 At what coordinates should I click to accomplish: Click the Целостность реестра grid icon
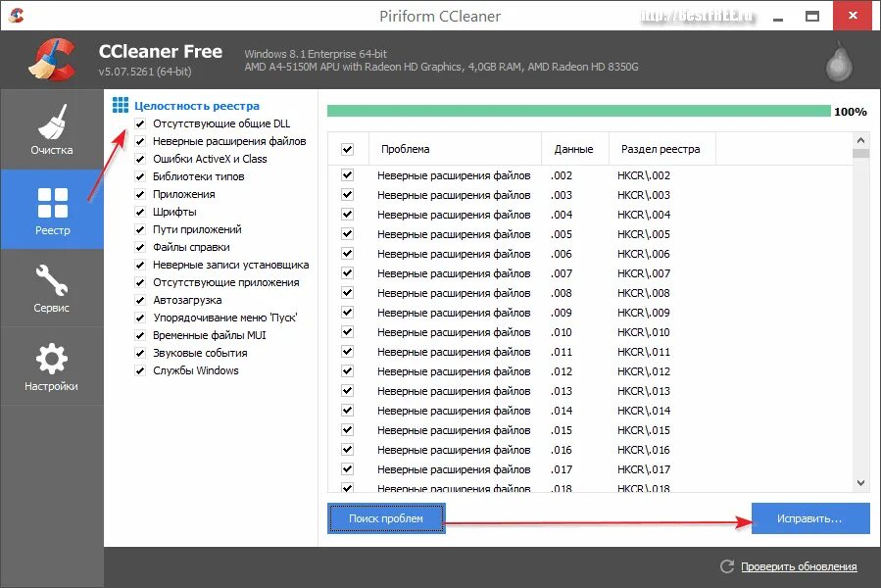(121, 105)
